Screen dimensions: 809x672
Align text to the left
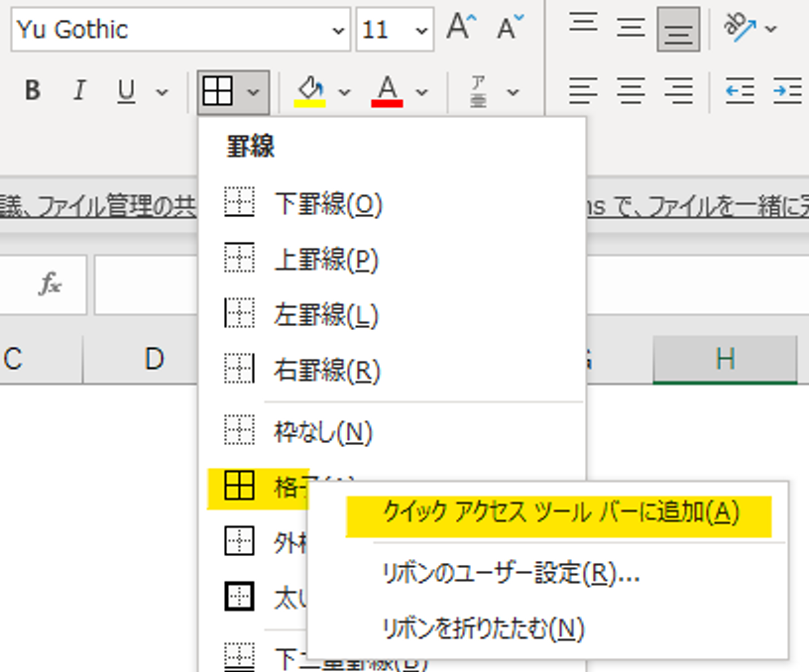584,91
